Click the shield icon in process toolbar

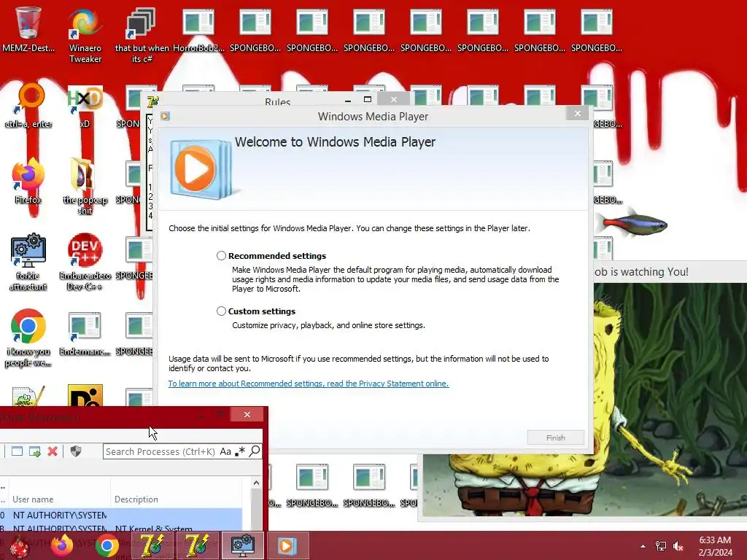(x=76, y=451)
